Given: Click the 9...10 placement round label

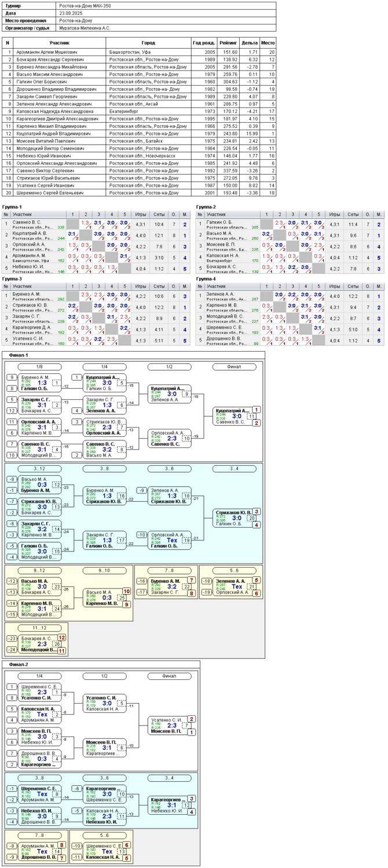Looking at the screenshot, I should click(x=105, y=571).
